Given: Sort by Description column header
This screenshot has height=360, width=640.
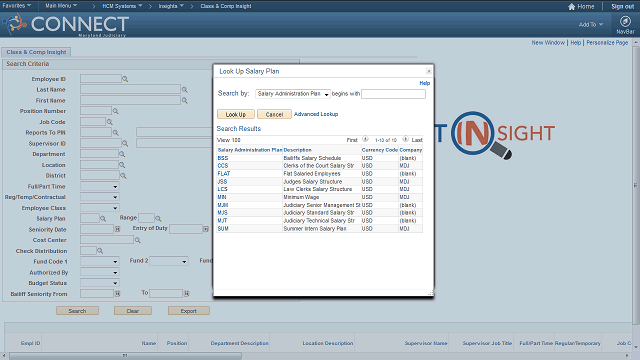Looking at the screenshot, I should tap(298, 150).
